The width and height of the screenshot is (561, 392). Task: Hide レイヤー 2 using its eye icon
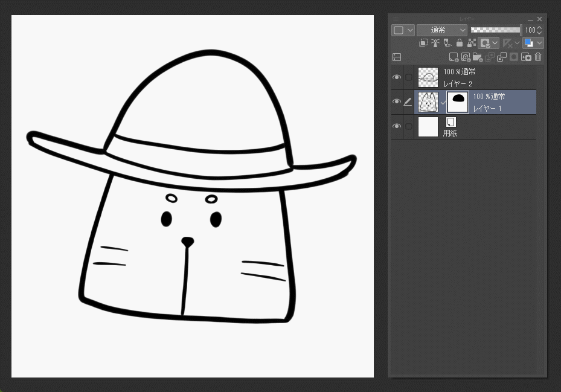point(397,77)
